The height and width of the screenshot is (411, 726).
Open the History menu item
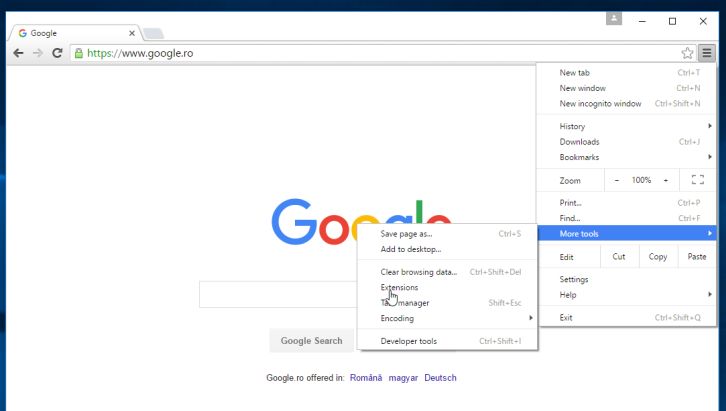pyautogui.click(x=627, y=126)
